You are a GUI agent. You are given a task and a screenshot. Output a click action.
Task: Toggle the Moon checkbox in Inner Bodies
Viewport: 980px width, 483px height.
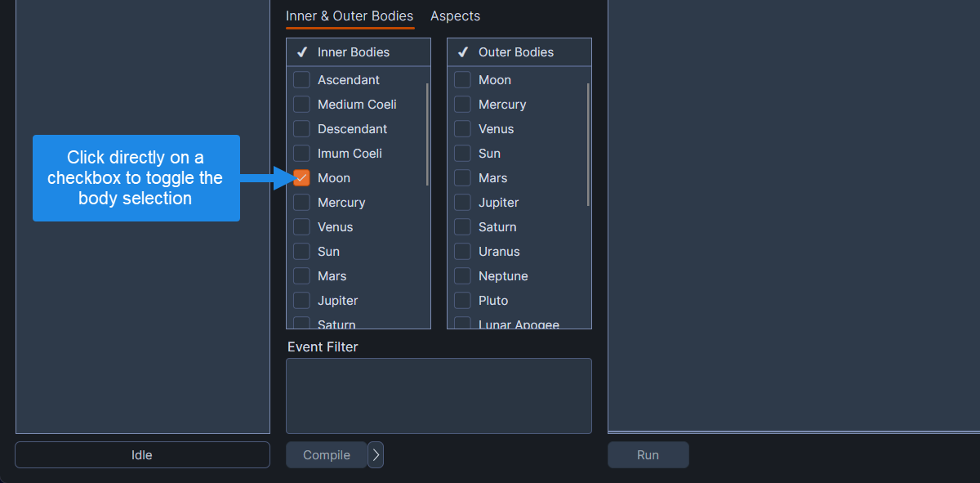pos(301,177)
